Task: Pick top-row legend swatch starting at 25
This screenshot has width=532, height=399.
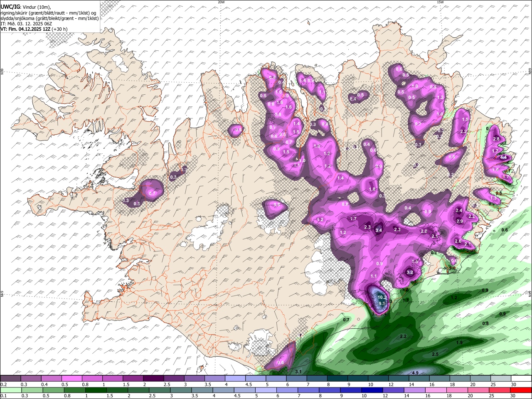Action: pyautogui.click(x=501, y=379)
